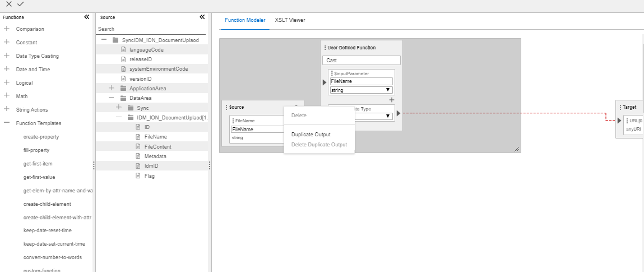This screenshot has height=272, width=644.
Task: Click the releaseID document icon
Action: coord(123,59)
